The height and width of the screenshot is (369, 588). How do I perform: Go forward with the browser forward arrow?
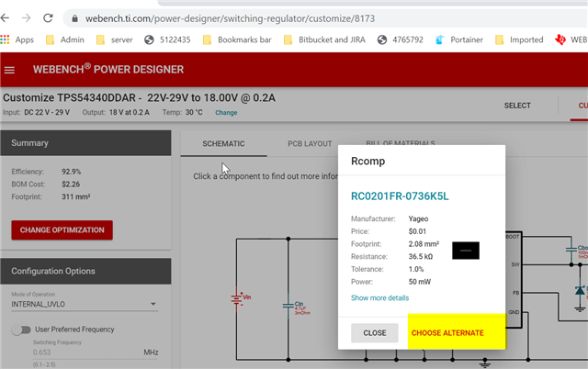26,18
